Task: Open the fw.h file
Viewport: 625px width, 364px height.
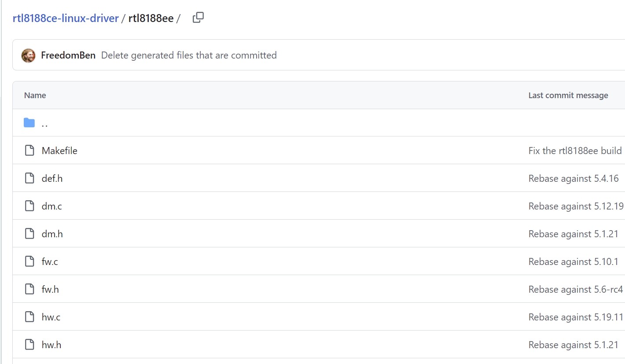Action: point(50,289)
